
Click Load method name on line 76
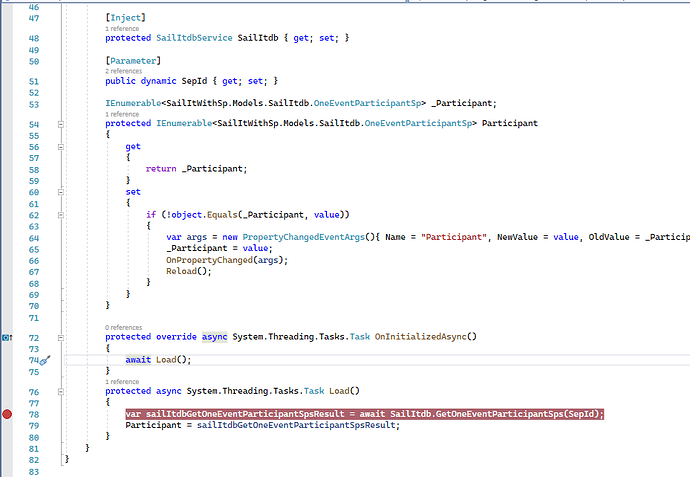tap(339, 391)
